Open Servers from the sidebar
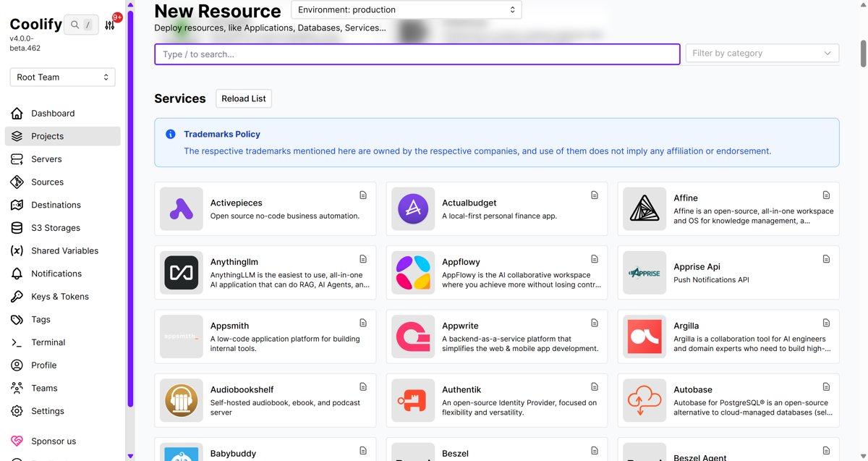This screenshot has width=868, height=461. (x=46, y=159)
